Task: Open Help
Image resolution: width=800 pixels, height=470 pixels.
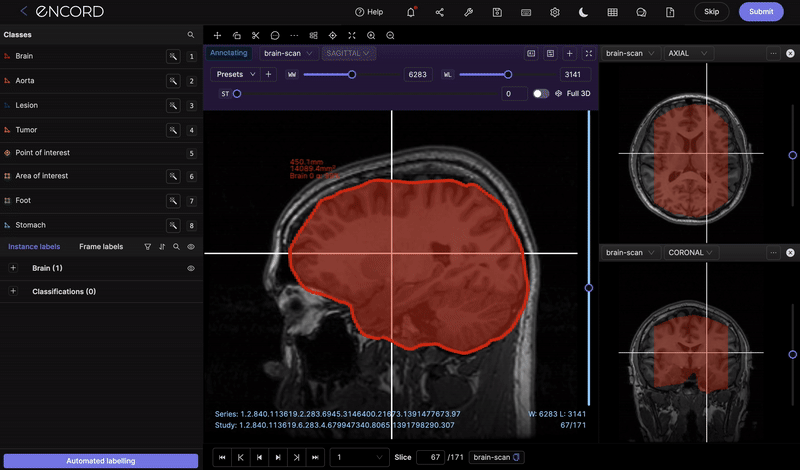Action: [369, 12]
